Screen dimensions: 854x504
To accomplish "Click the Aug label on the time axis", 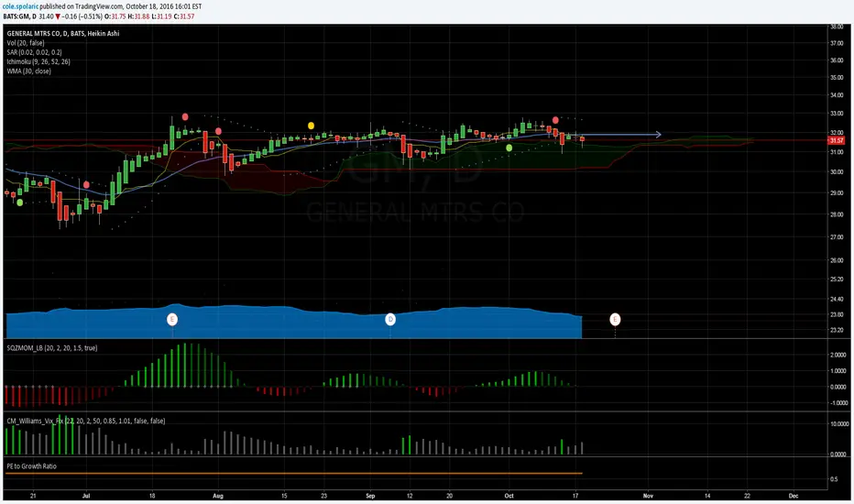I will point(218,496).
